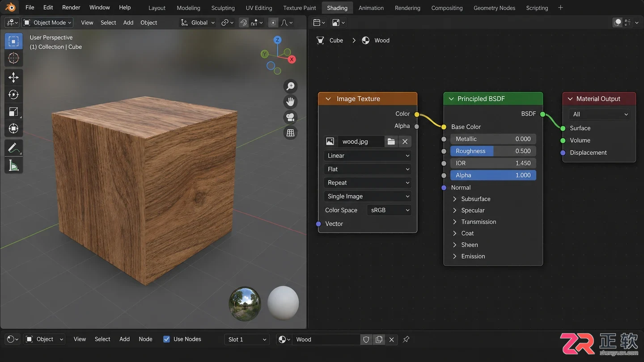This screenshot has width=644, height=362.
Task: Uncheck the Use Nodes checkbox
Action: point(166,339)
